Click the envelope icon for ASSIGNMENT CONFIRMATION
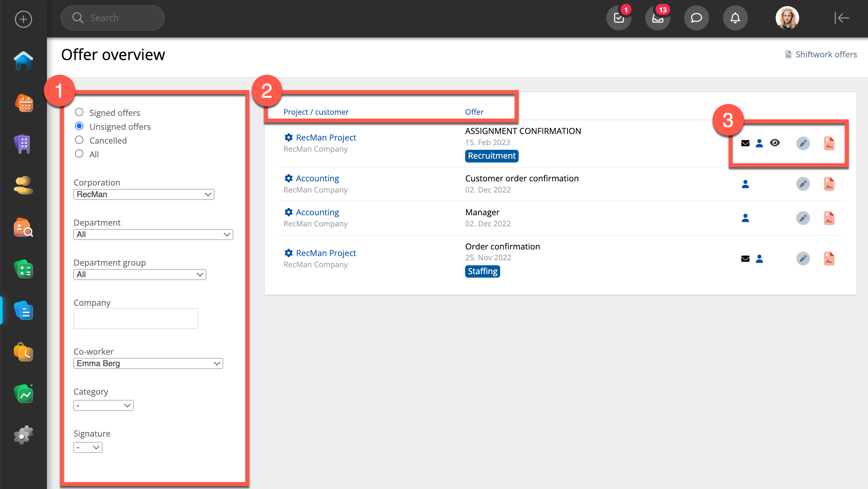 coord(745,143)
